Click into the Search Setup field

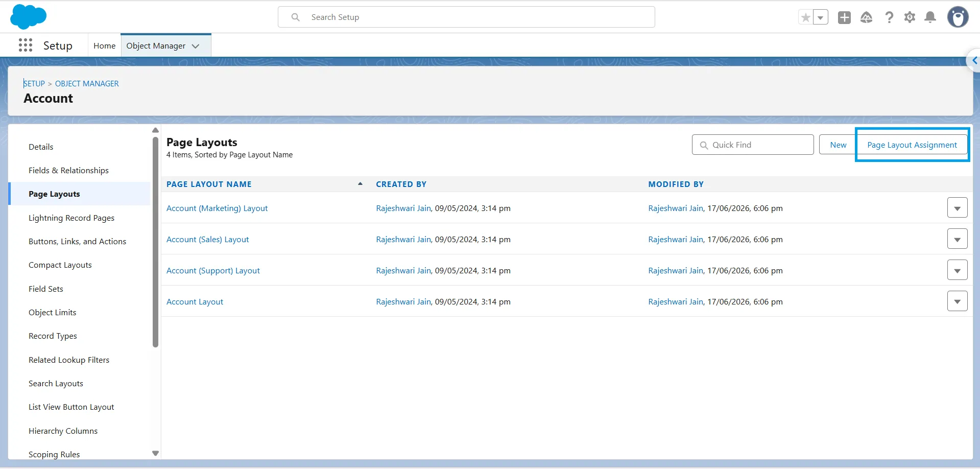click(x=466, y=17)
